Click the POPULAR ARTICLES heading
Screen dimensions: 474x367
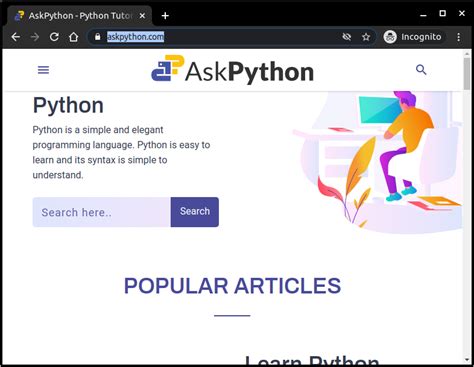coord(232,286)
